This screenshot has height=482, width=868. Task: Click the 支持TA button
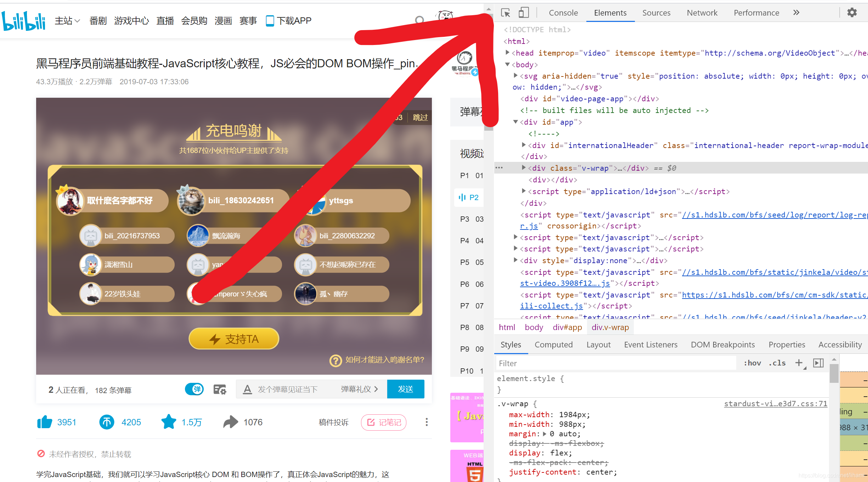coord(234,339)
